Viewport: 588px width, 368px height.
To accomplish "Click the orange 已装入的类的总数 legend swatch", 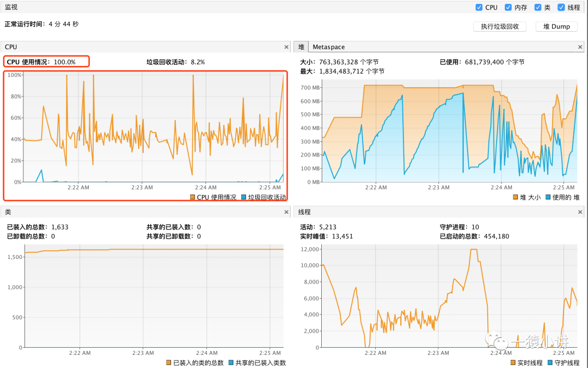I will pyautogui.click(x=168, y=363).
